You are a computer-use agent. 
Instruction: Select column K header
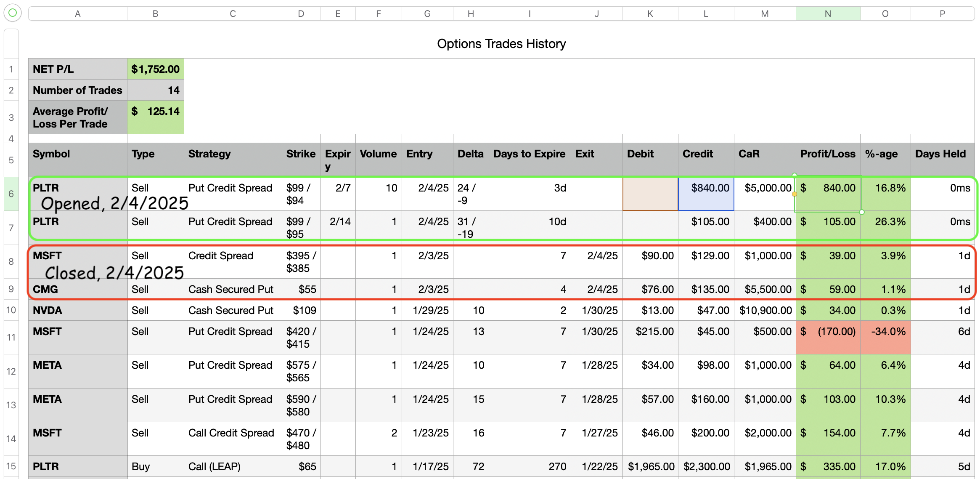coord(650,13)
